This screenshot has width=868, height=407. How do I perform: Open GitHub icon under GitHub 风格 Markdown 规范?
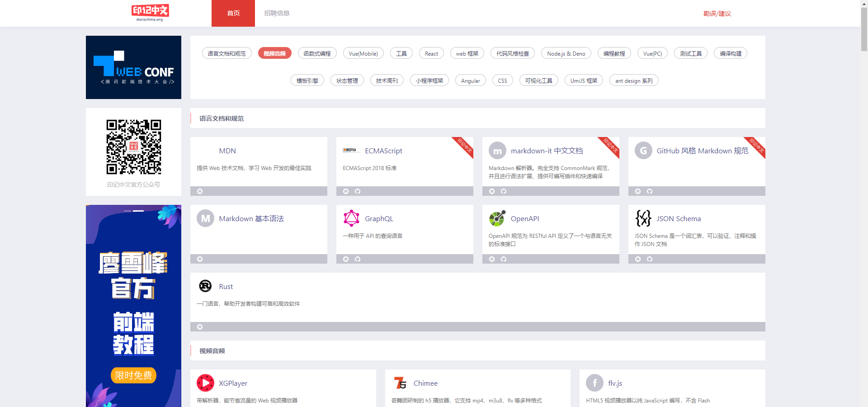(x=650, y=191)
